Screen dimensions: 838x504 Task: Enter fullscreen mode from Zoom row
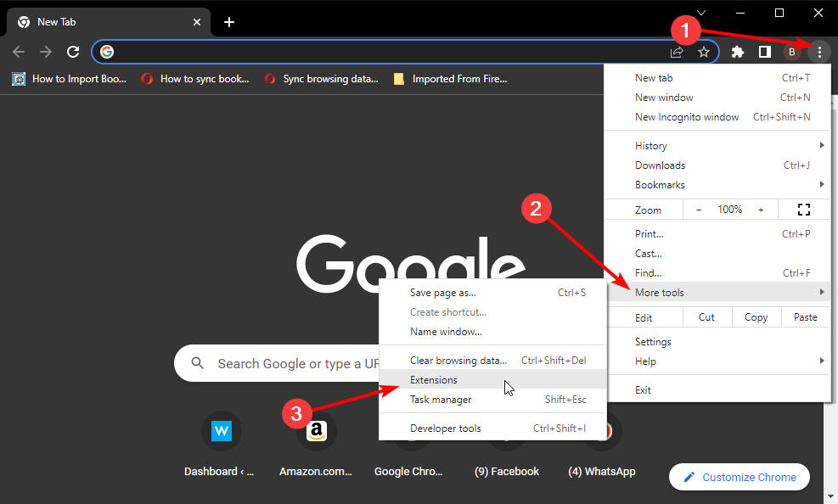tap(804, 210)
